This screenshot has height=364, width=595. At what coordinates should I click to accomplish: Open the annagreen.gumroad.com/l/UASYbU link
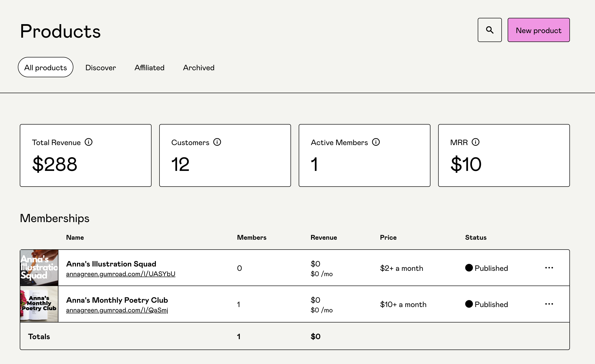120,274
